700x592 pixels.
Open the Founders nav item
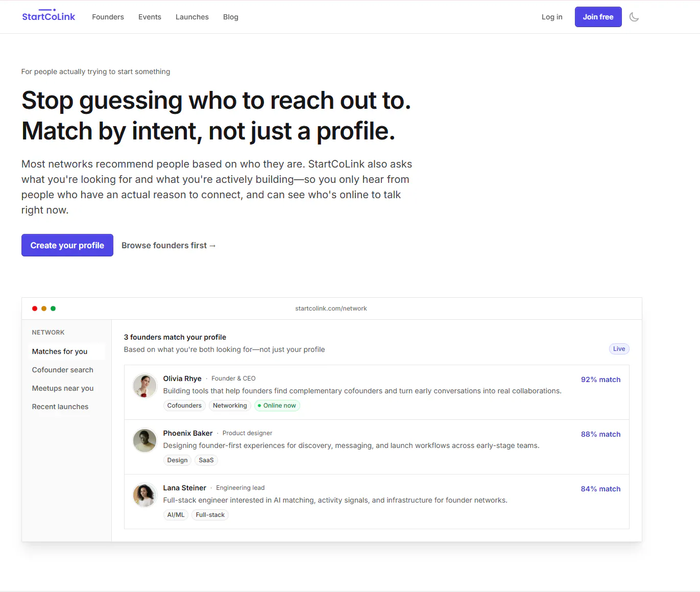108,17
